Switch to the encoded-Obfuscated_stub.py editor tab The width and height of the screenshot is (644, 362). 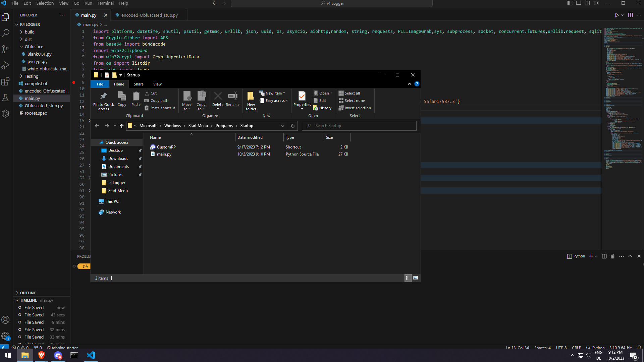[x=149, y=15]
